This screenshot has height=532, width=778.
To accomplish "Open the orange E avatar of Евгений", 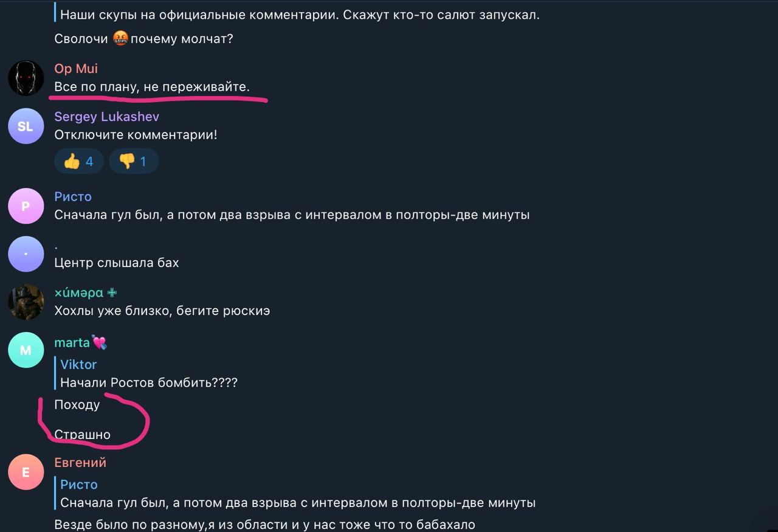I will point(26,472).
